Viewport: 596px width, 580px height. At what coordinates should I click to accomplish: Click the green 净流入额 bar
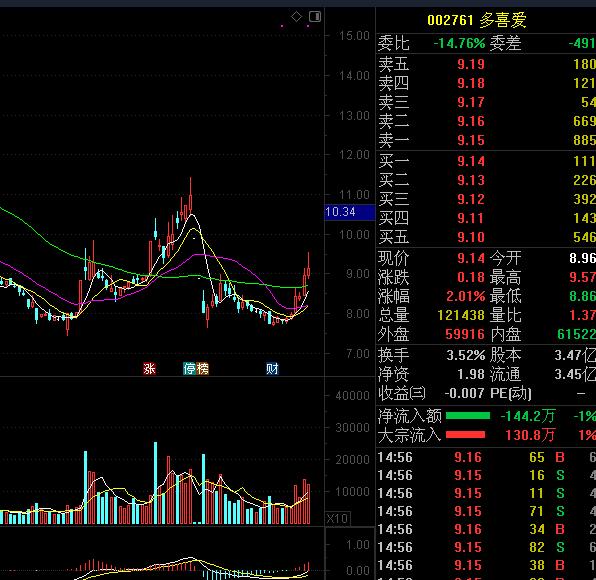[x=468, y=416]
